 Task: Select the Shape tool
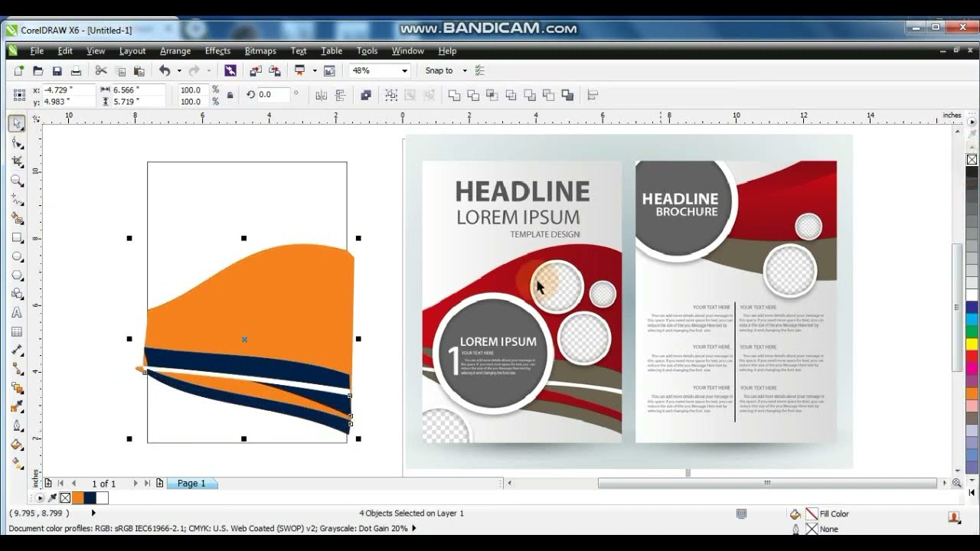click(17, 142)
